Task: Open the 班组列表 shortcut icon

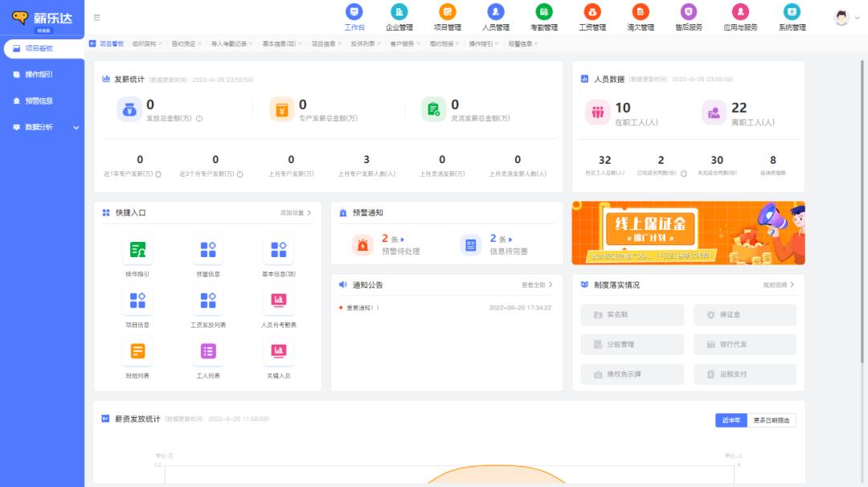Action: coord(137,351)
